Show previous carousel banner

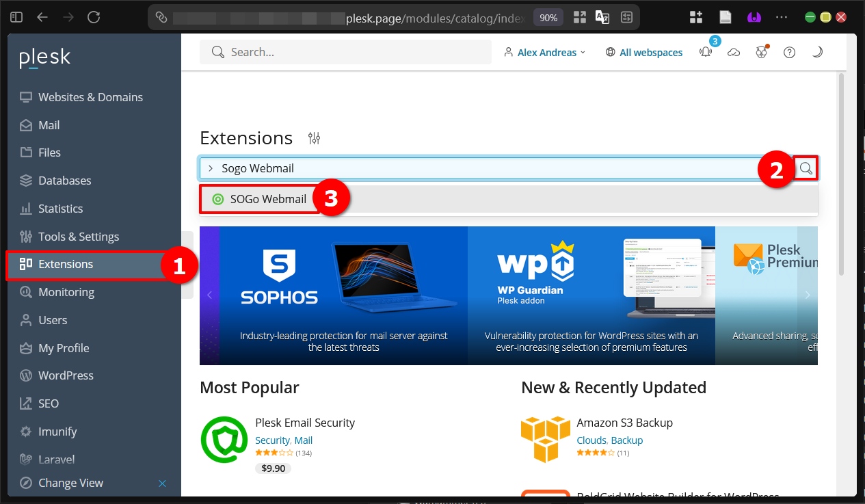pyautogui.click(x=210, y=295)
